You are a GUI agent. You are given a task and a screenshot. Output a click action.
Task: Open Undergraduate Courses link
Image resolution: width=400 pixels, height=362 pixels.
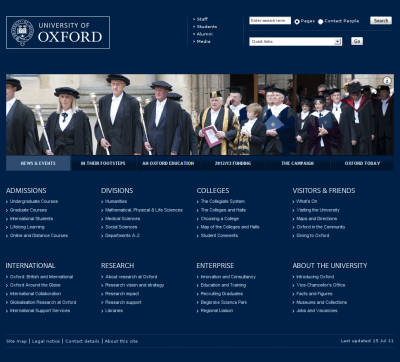[34, 201]
